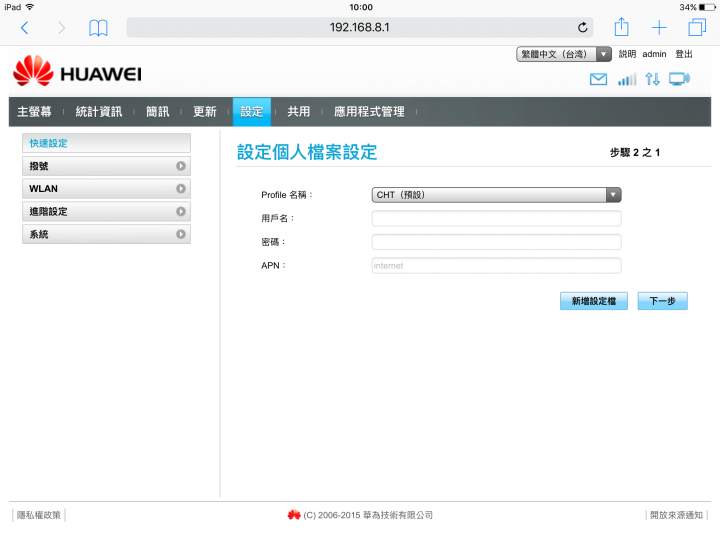Expand the 系統 sidebar section
Image resolution: width=720 pixels, height=540 pixels.
[106, 234]
